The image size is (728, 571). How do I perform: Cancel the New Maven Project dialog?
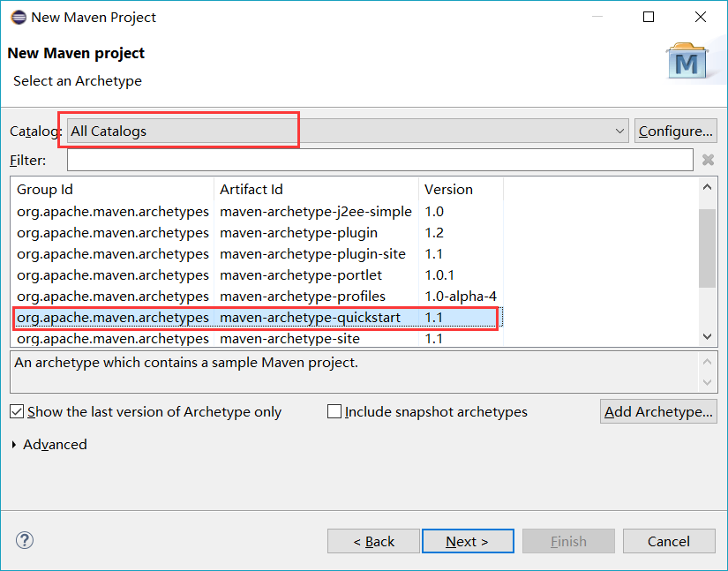669,541
